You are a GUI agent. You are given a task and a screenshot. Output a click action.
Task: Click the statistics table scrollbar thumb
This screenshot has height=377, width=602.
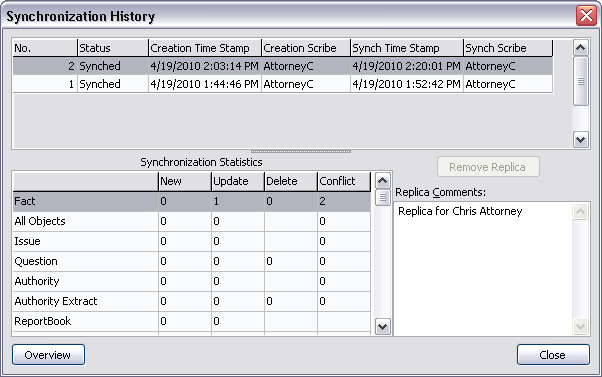(382, 198)
